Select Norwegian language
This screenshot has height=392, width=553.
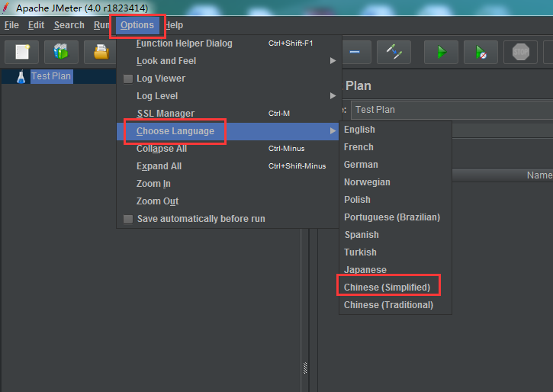point(395,182)
